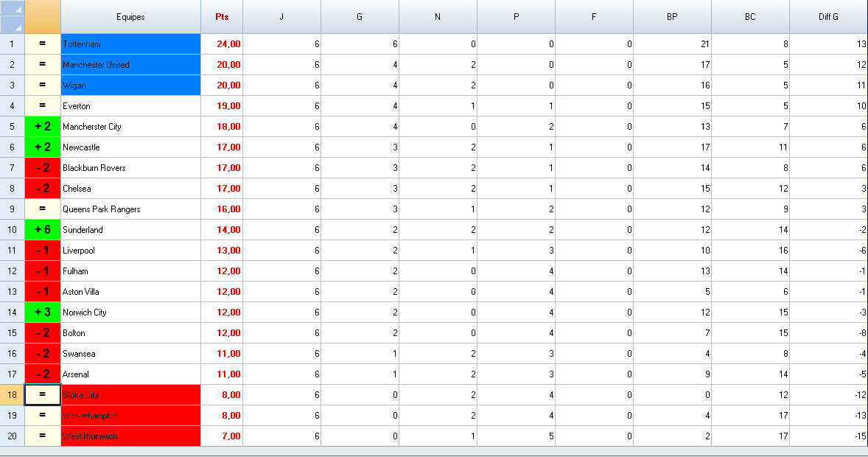Select the Stoke City team cell
Viewport: 868px width, 457px height.
coord(130,394)
